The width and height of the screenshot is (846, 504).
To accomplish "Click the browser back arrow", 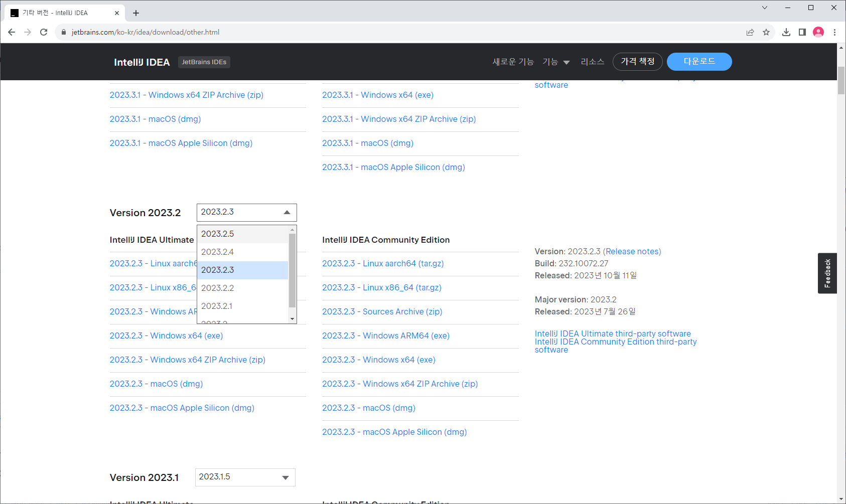I will [x=12, y=32].
